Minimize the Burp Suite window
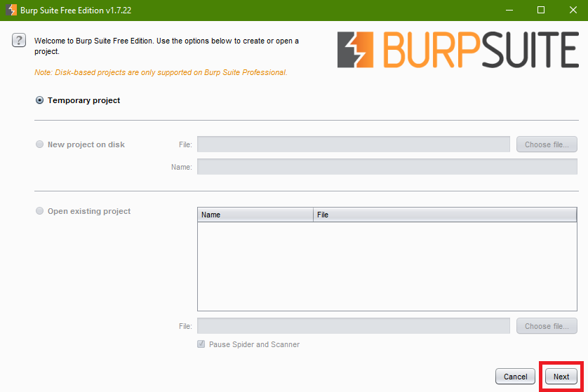Image resolution: width=588 pixels, height=392 pixels. 509,10
